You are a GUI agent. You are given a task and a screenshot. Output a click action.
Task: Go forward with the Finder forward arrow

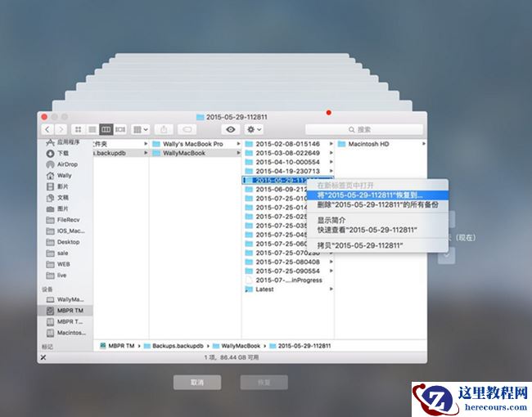(x=61, y=129)
